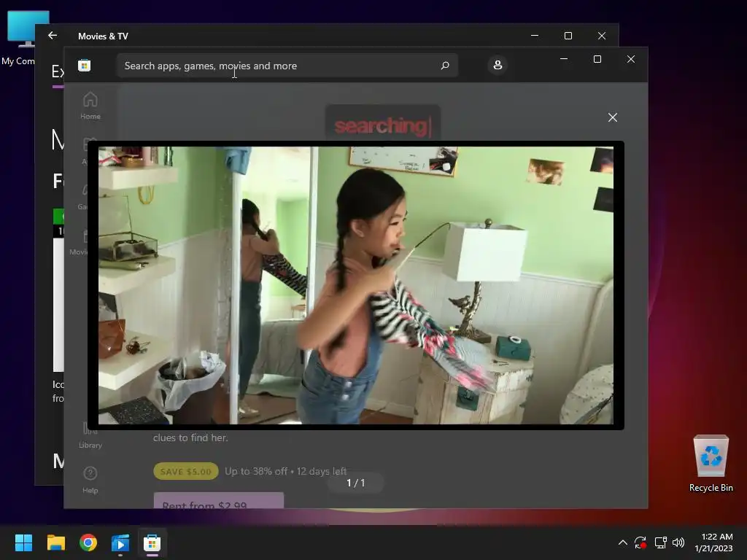Close the Movies & TV window
The image size is (747, 560).
tap(602, 36)
